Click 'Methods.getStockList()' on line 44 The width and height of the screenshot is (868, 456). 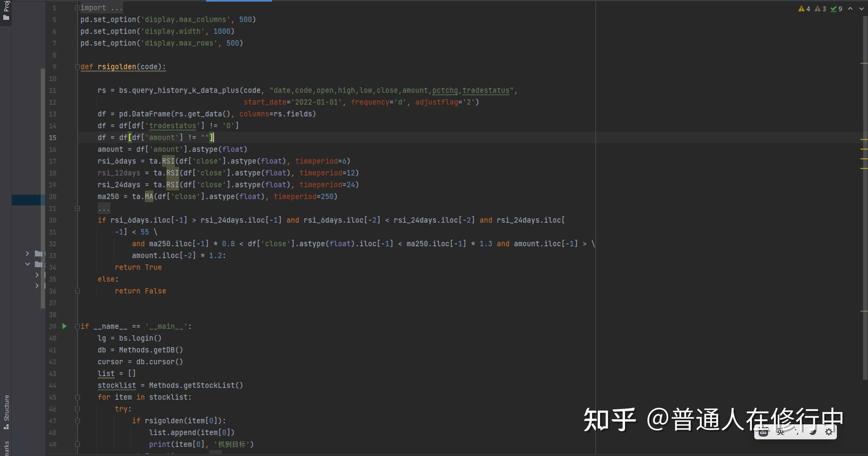coord(196,385)
